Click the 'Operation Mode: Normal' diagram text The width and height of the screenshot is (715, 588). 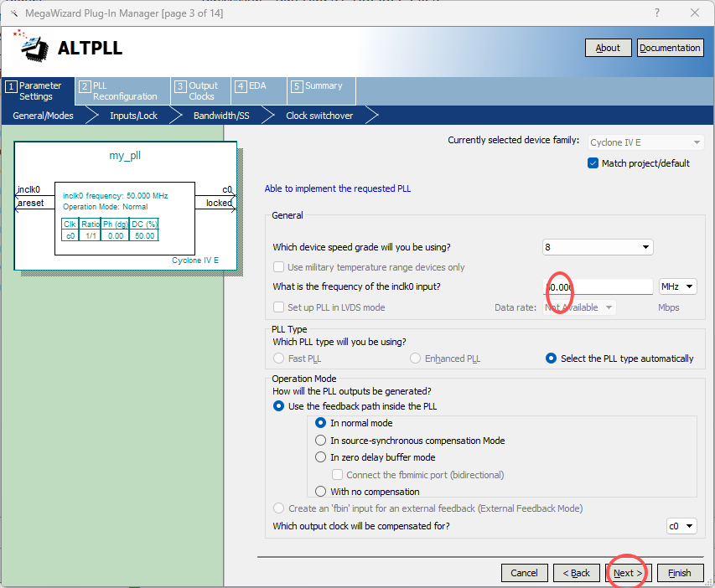pos(106,207)
